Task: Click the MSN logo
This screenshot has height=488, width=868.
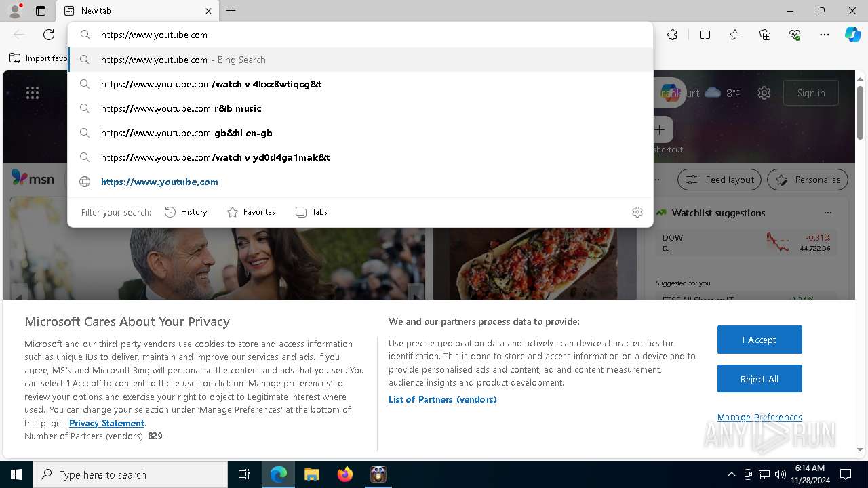Action: coord(33,178)
